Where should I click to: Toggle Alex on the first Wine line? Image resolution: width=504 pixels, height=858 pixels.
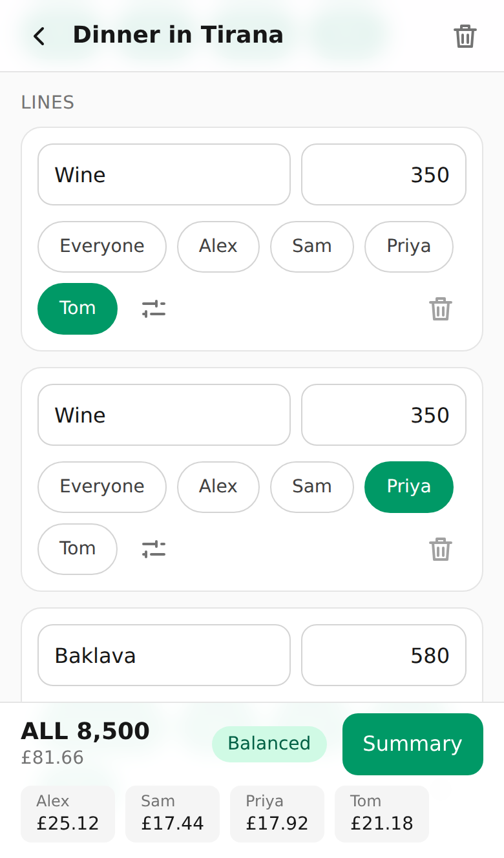point(218,247)
